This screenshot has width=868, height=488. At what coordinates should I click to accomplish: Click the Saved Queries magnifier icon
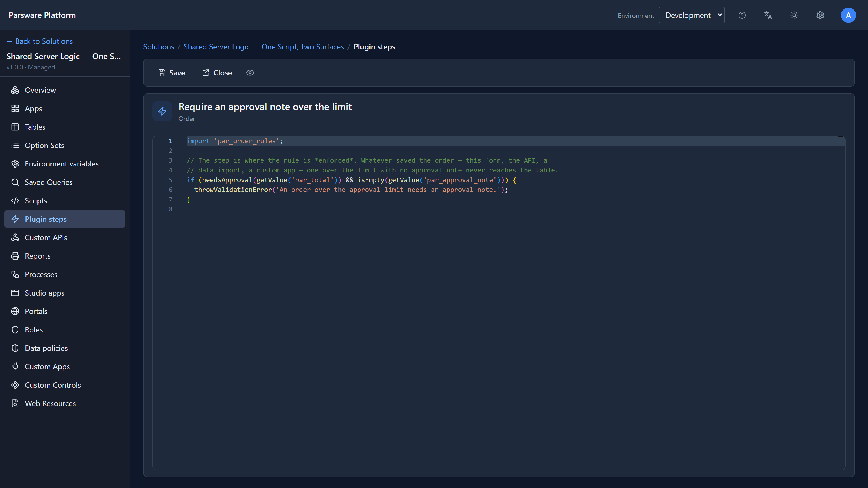click(x=15, y=182)
